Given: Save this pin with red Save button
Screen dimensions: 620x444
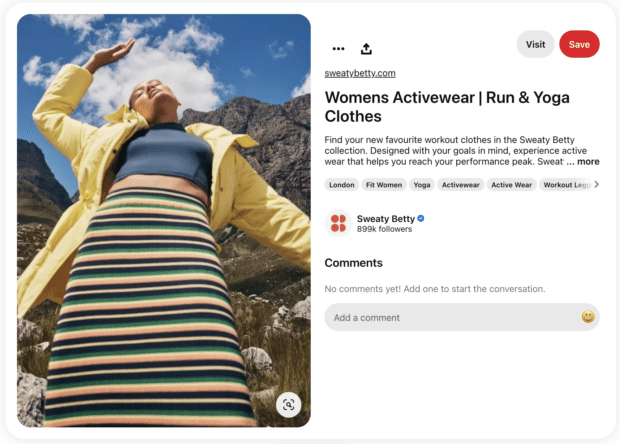Looking at the screenshot, I should 579,44.
